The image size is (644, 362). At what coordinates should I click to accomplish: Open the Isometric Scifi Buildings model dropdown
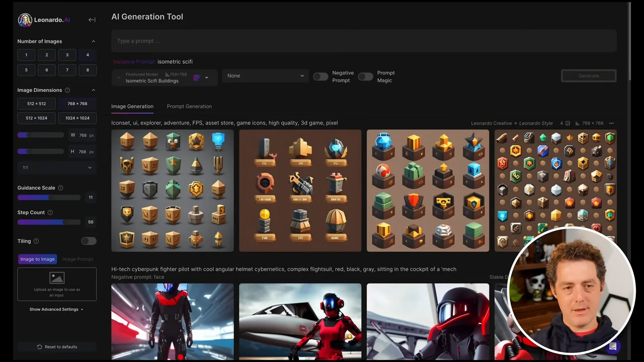point(165,77)
